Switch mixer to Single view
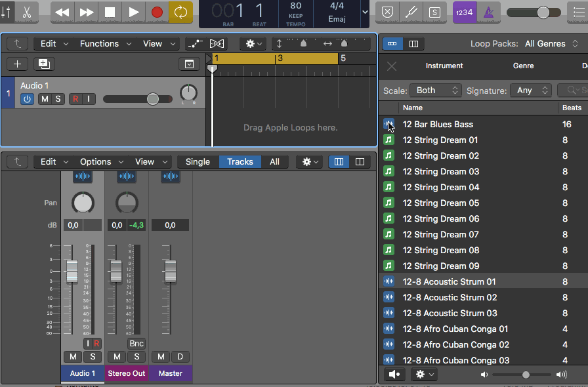The height and width of the screenshot is (387, 588). coord(198,162)
